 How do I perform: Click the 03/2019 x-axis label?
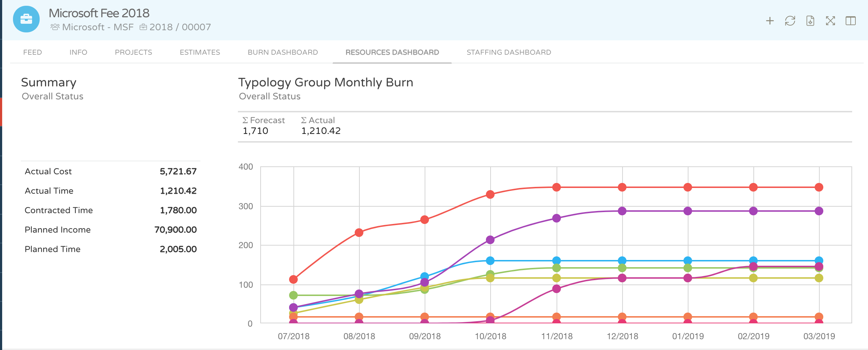819,336
